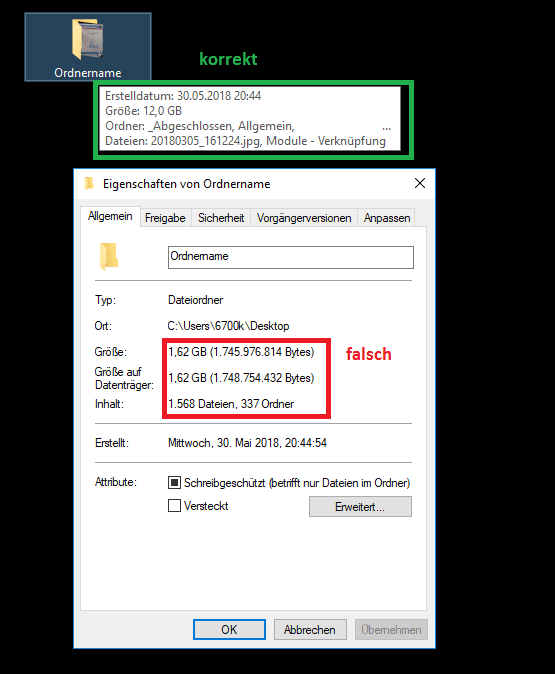Click size on disk 1.748.754.432 Bytes
The image size is (555, 674).
click(x=241, y=378)
